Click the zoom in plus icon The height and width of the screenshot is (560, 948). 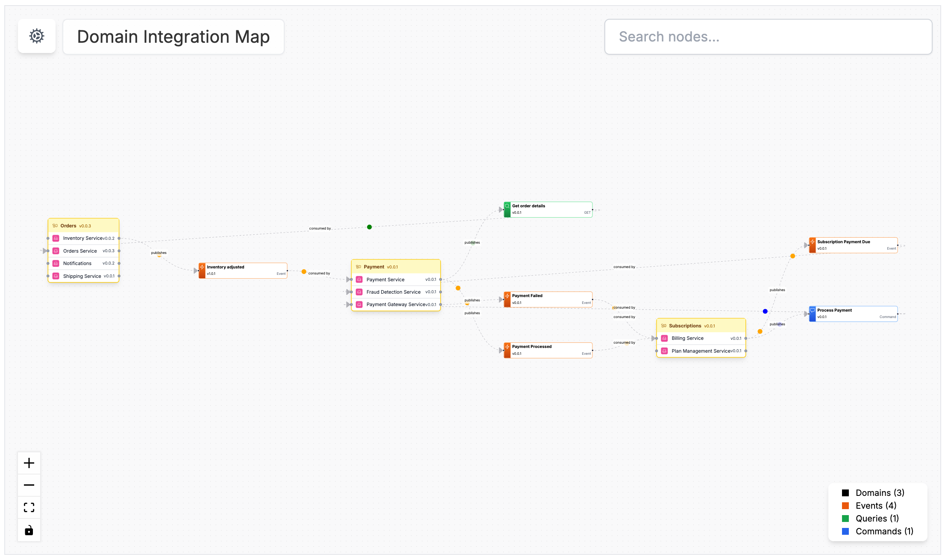click(x=29, y=463)
